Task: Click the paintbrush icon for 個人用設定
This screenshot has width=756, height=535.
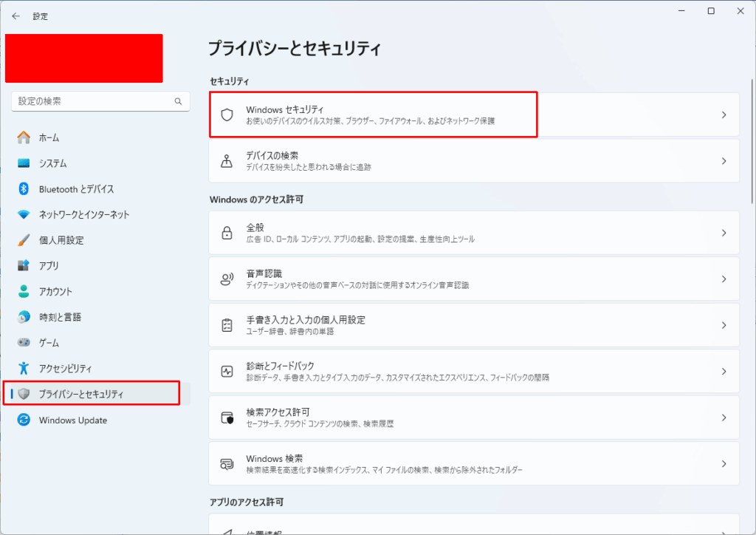Action: (x=24, y=239)
